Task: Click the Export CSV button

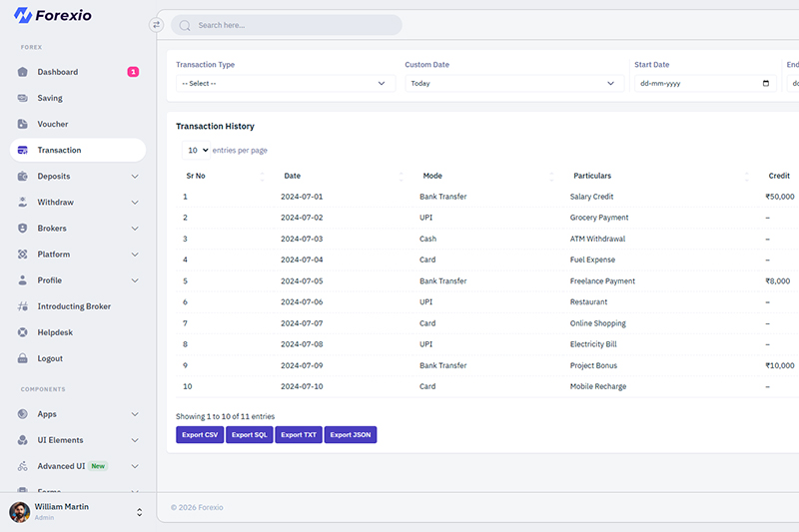Action: [200, 435]
